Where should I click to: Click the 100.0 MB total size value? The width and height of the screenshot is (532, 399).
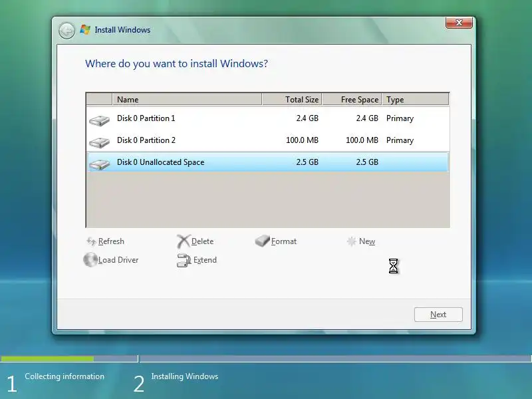point(302,140)
